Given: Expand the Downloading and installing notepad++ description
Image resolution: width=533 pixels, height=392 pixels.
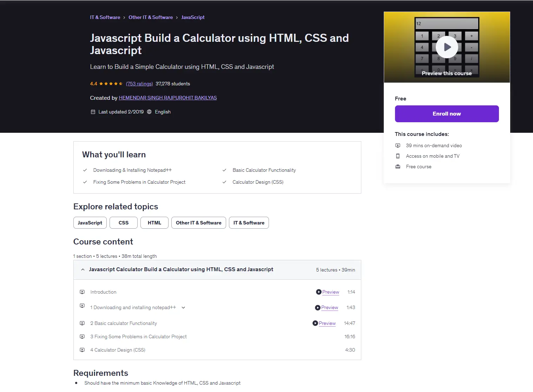Looking at the screenshot, I should [183, 307].
